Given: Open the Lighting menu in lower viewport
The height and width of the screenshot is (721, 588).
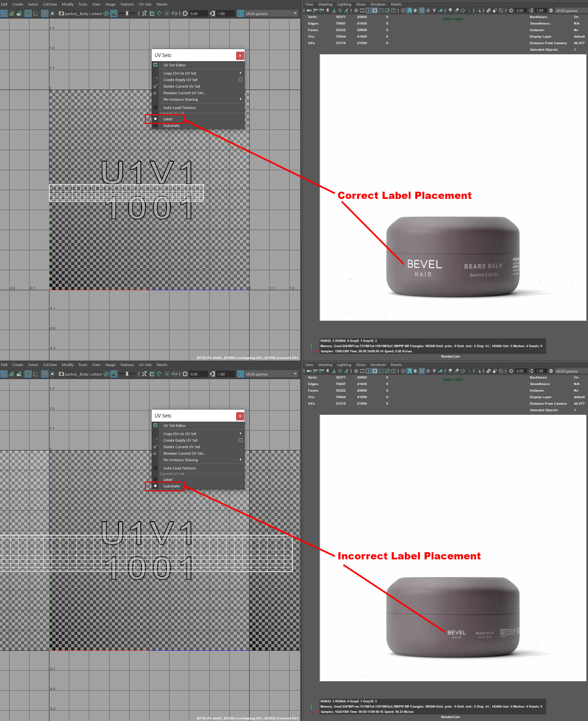Looking at the screenshot, I should [344, 365].
